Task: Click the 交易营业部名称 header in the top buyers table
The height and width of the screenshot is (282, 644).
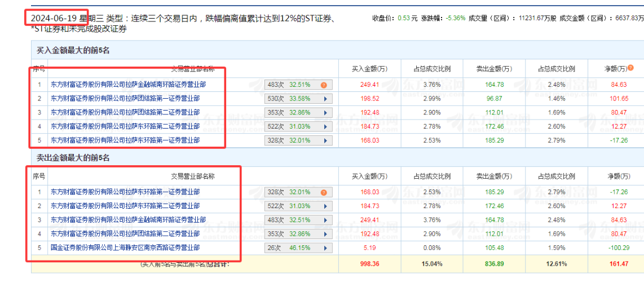Action: coord(193,69)
